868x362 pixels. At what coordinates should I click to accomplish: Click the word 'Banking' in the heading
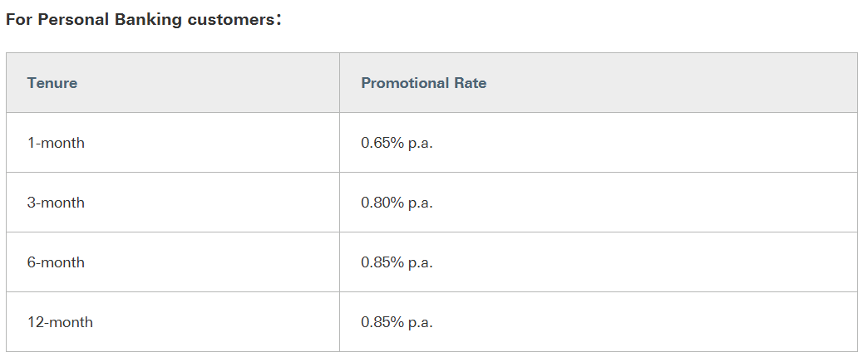click(151, 20)
